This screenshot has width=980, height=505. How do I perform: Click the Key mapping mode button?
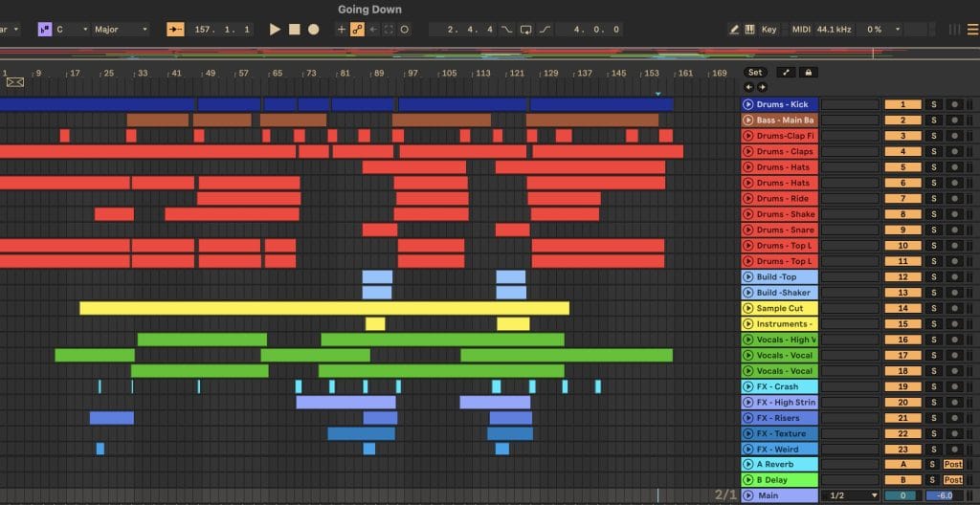(768, 30)
